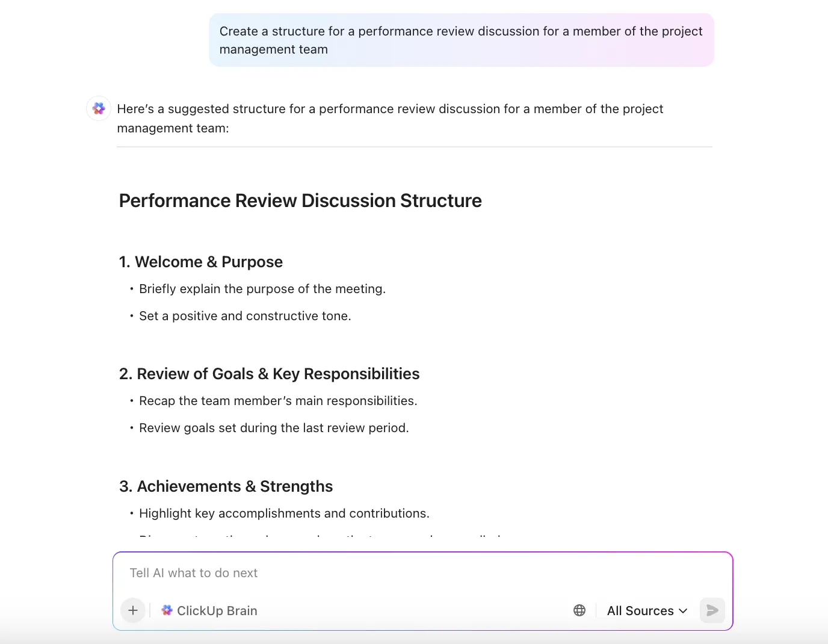Focus the 'Tell AI what to do next' field
The height and width of the screenshot is (644, 828).
coord(422,573)
